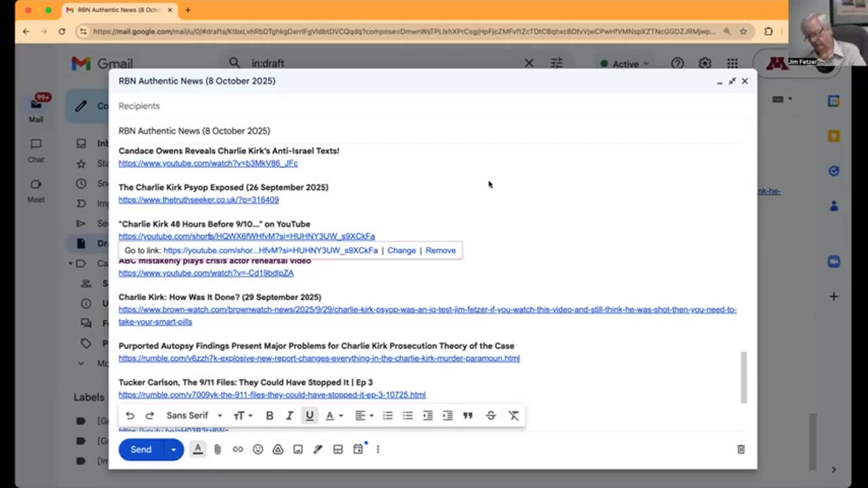Toggle bold formatting
Viewport: 868px width, 488px height.
pos(269,415)
